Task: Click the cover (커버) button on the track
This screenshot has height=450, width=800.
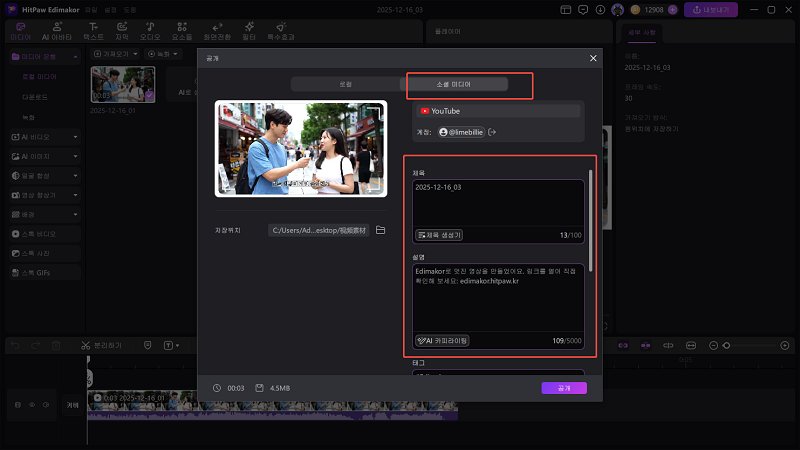Action: click(73, 405)
